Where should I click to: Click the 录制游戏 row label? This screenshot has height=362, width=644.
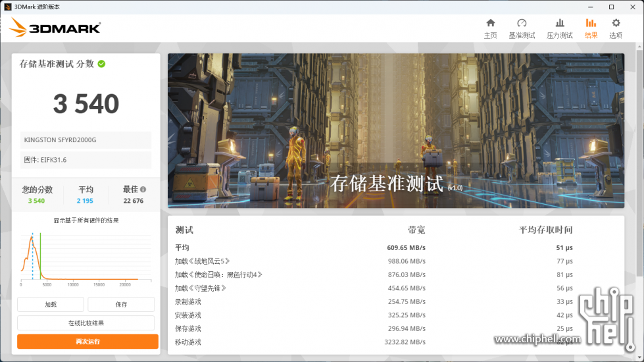188,301
